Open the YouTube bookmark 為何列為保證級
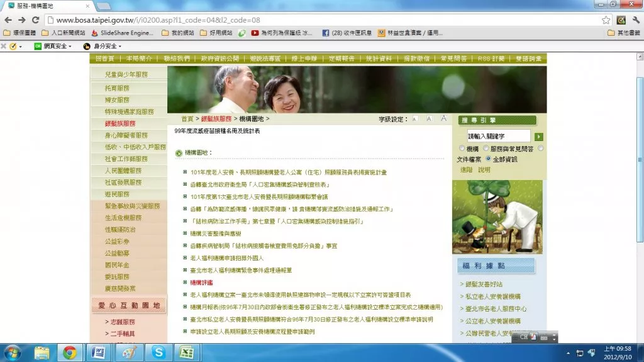The image size is (644, 362). (282, 33)
